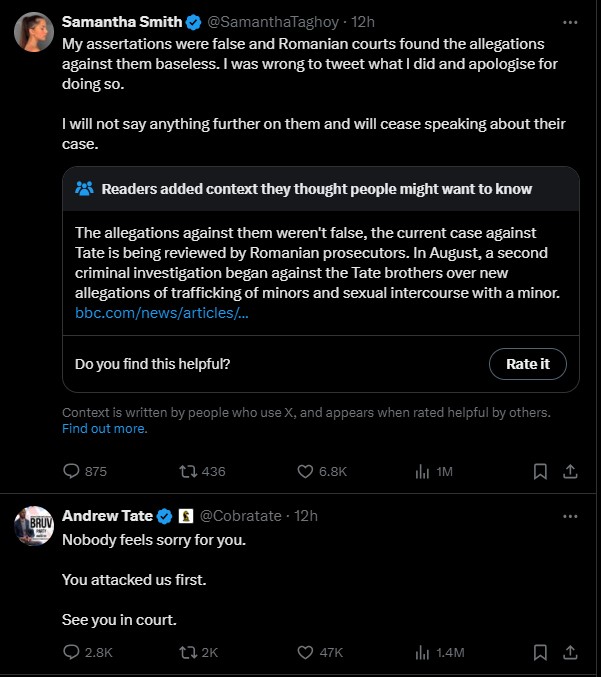Bookmark Andrew Tate's reply
The width and height of the screenshot is (601, 677).
coord(540,652)
